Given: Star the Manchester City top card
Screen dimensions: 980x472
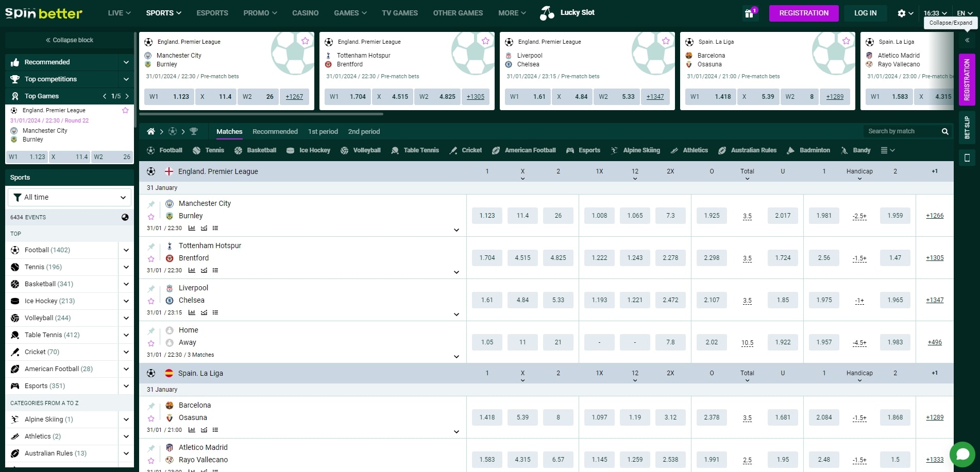Looking at the screenshot, I should 305,41.
